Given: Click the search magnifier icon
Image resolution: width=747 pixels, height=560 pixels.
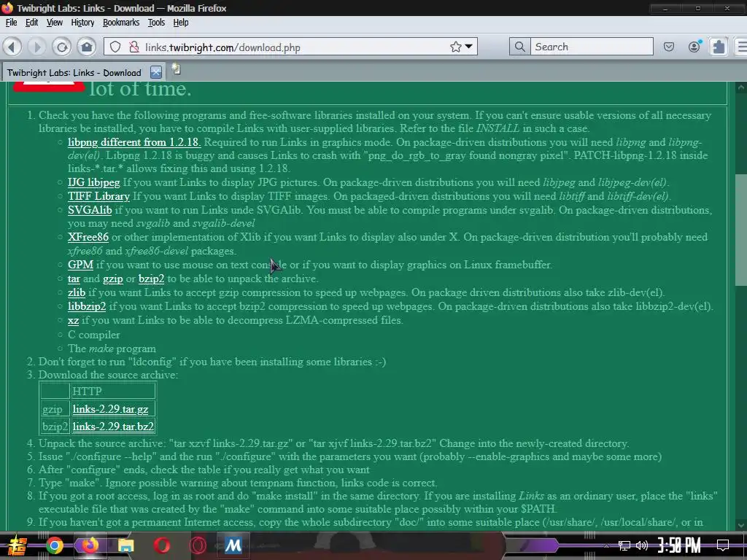Looking at the screenshot, I should tap(519, 47).
